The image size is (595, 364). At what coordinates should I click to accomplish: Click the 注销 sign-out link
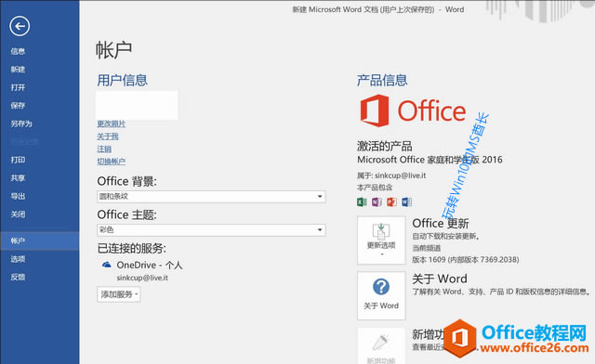point(104,149)
